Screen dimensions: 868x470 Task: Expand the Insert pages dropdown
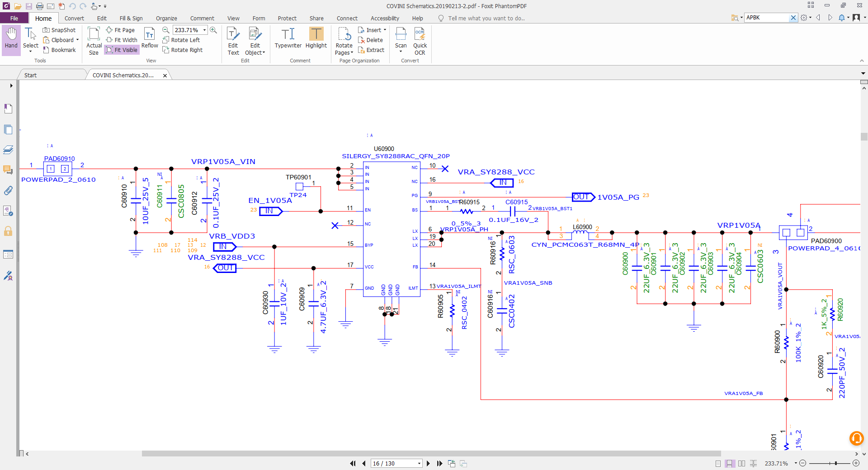(x=385, y=30)
